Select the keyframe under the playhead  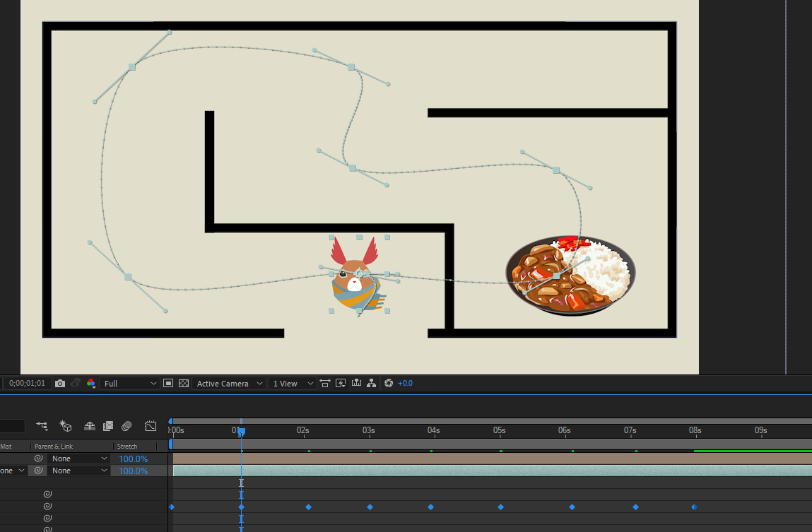coord(241,507)
